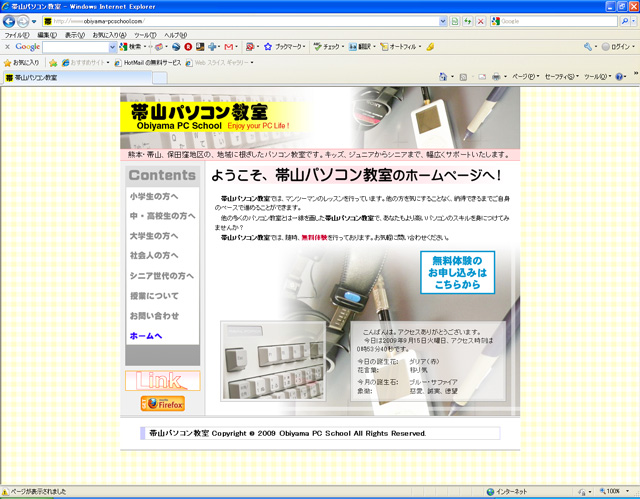
Task: Click the pink Link banner
Action: [x=162, y=381]
